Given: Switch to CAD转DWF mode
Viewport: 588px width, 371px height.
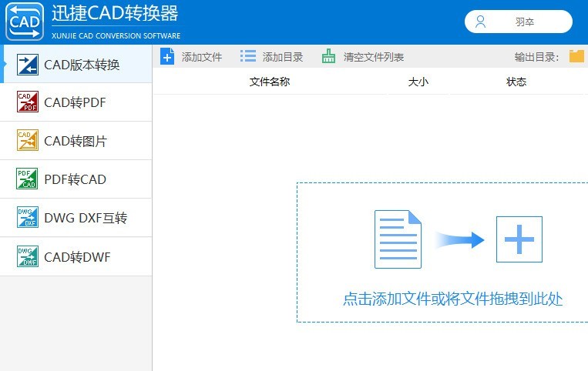Looking at the screenshot, I should (x=76, y=257).
